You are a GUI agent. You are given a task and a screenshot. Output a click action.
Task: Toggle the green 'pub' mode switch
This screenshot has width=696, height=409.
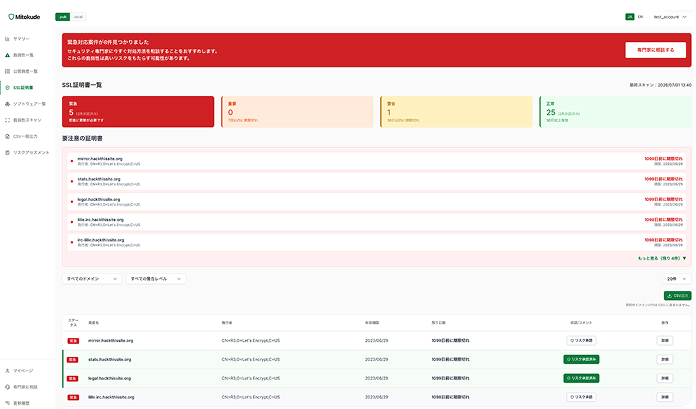point(63,17)
